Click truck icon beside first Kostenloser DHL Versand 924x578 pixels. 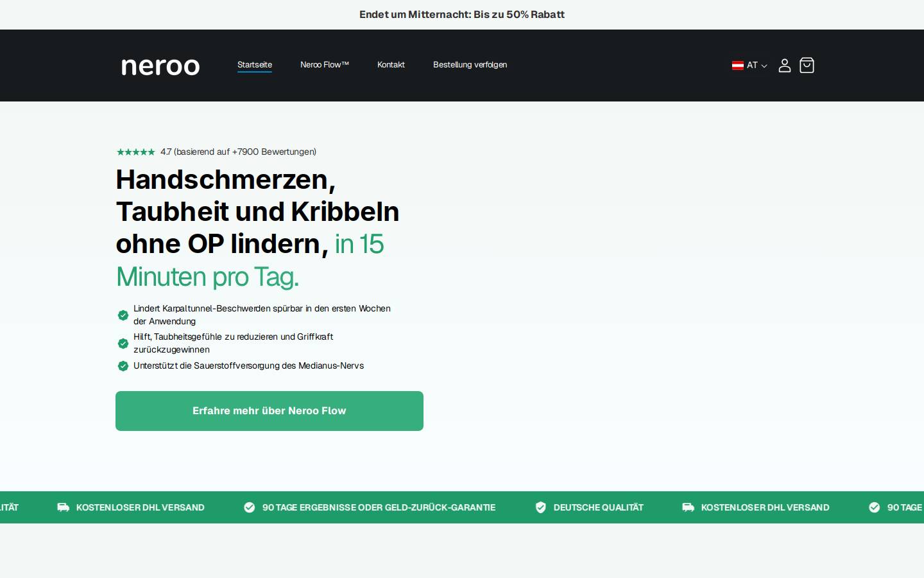click(63, 507)
